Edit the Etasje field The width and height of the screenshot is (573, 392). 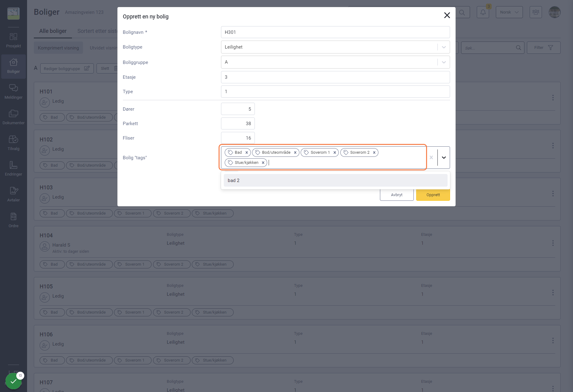(335, 77)
